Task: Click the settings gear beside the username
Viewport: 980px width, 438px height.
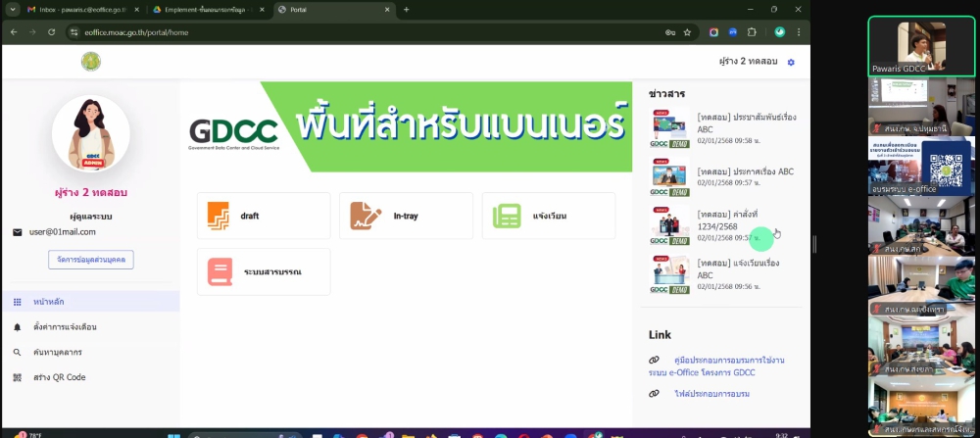Action: [x=791, y=62]
